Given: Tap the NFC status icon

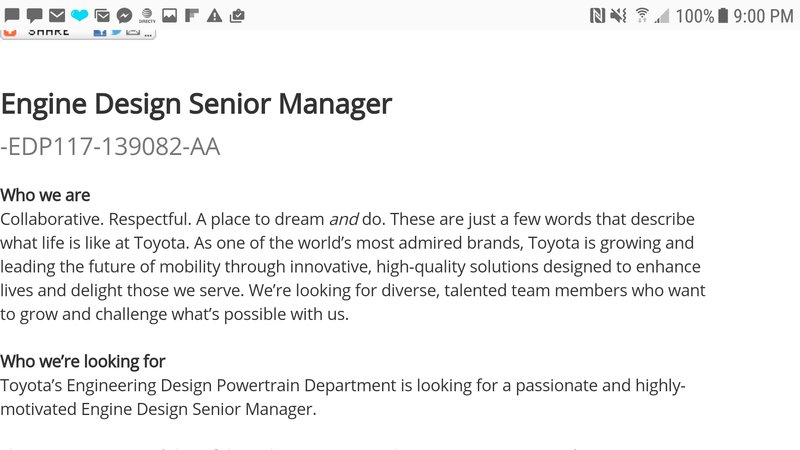Looking at the screenshot, I should [597, 16].
